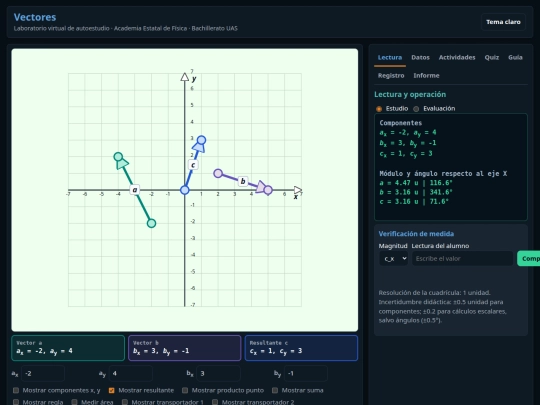Select the Estudio radio option

[x=379, y=109]
